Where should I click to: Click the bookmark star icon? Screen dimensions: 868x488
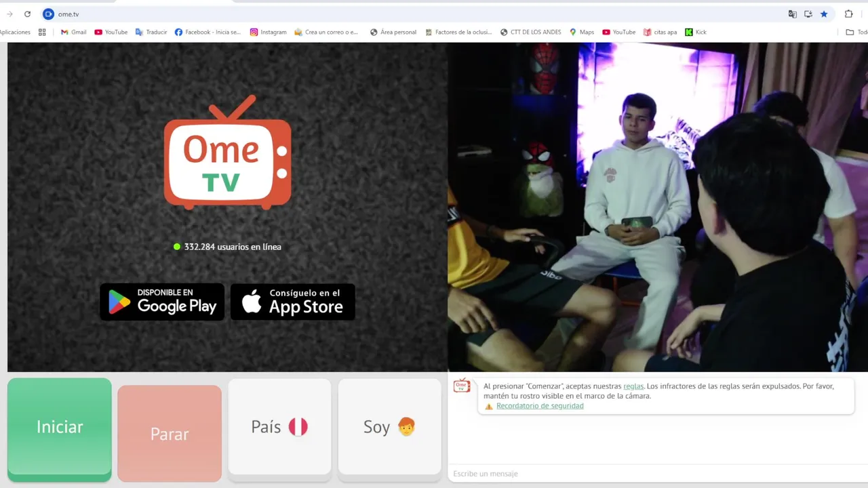[824, 14]
